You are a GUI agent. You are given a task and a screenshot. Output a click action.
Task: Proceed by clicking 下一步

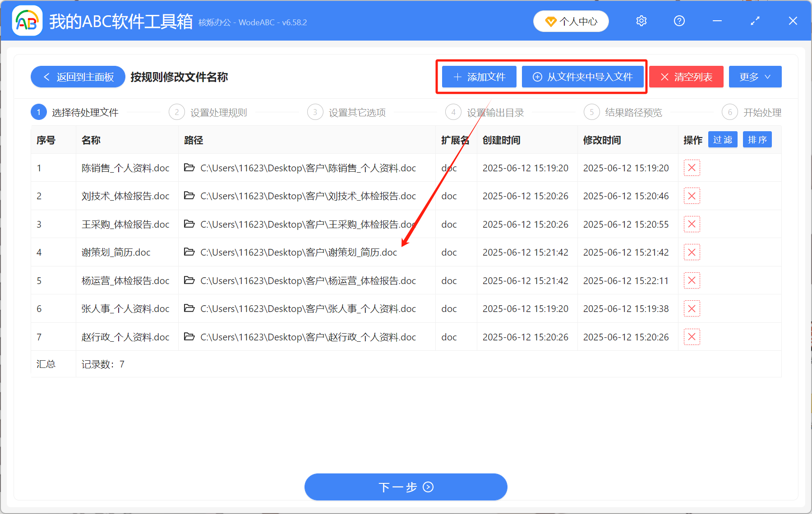tap(406, 487)
